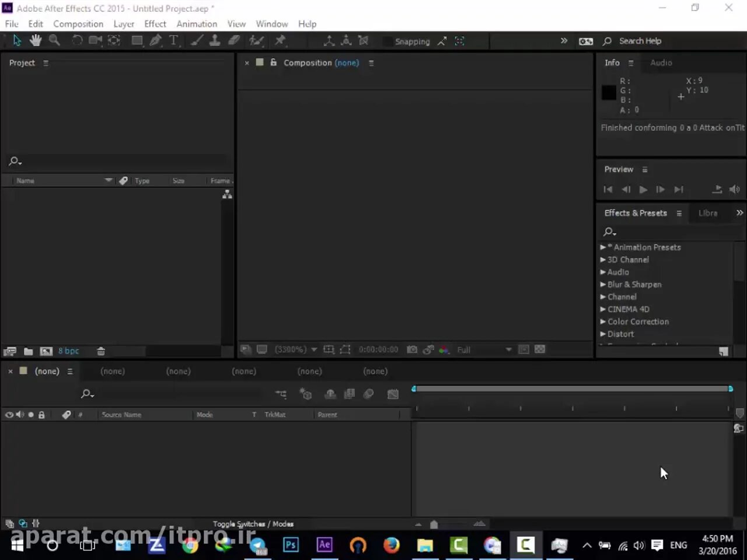
Task: Open the Composition menu
Action: pos(78,24)
